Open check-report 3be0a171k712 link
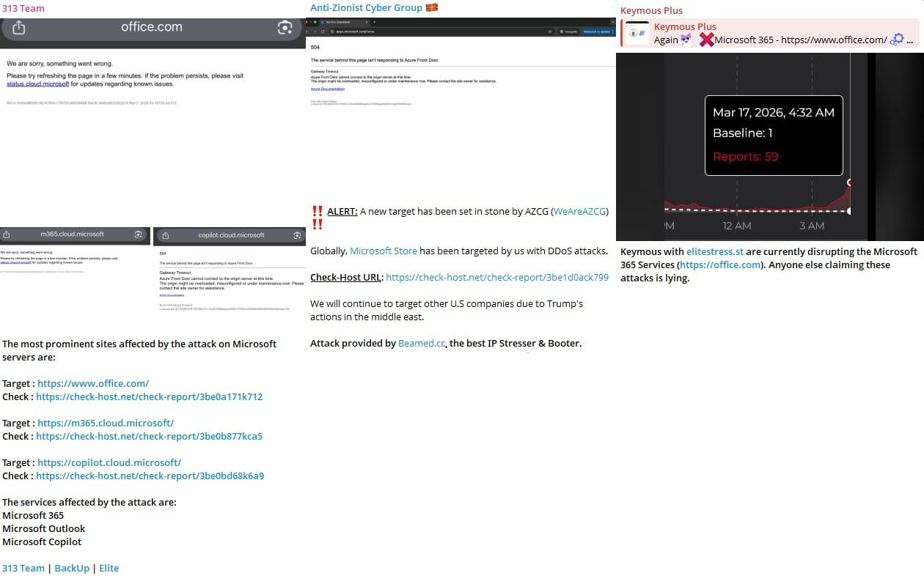 pos(149,396)
